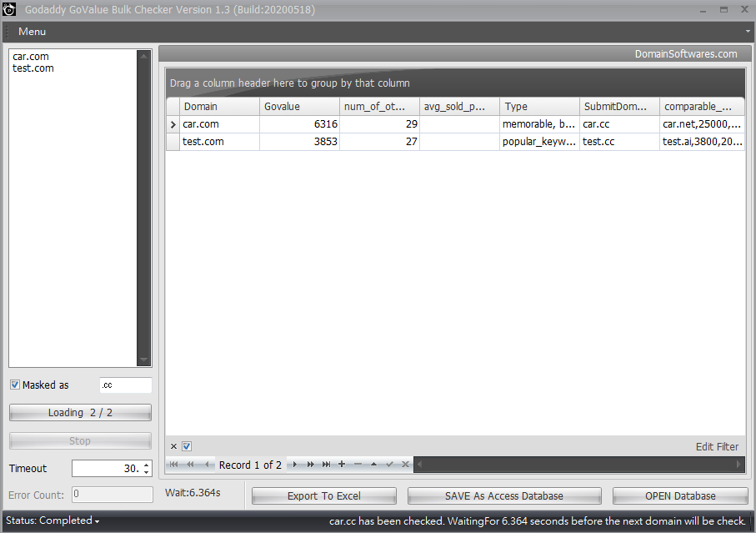Click the Error Count field

coord(113,495)
